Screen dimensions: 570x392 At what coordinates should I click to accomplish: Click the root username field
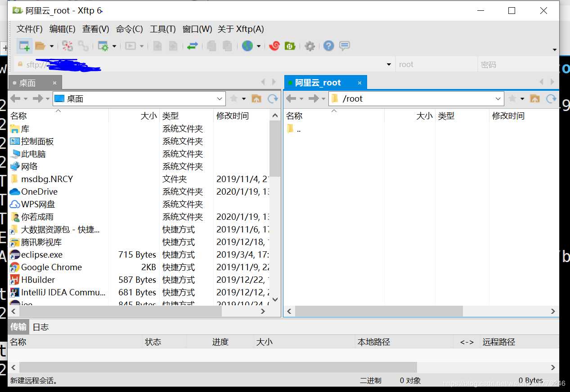coord(436,64)
